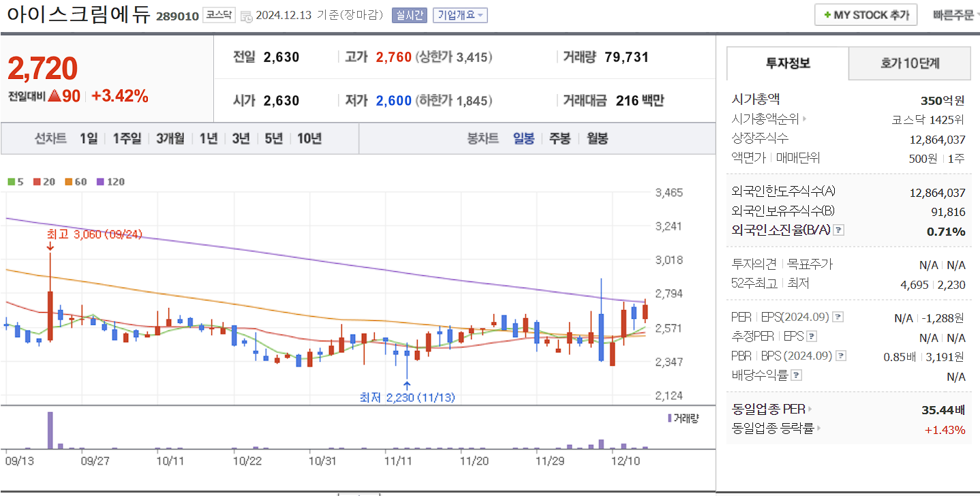Click the 최저 2,230 (11/13) chart annotation
Image resolution: width=980 pixels, height=496 pixels.
click(407, 397)
